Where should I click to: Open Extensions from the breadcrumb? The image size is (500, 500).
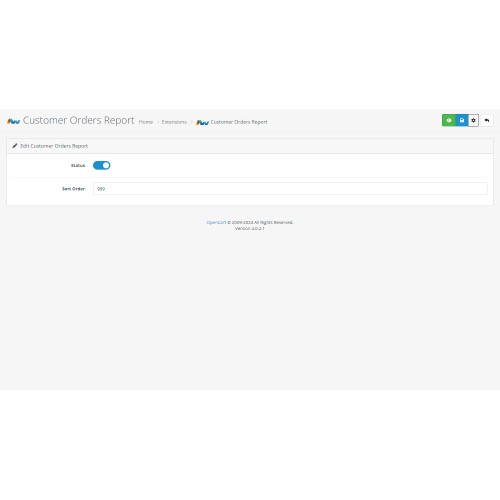(x=174, y=122)
